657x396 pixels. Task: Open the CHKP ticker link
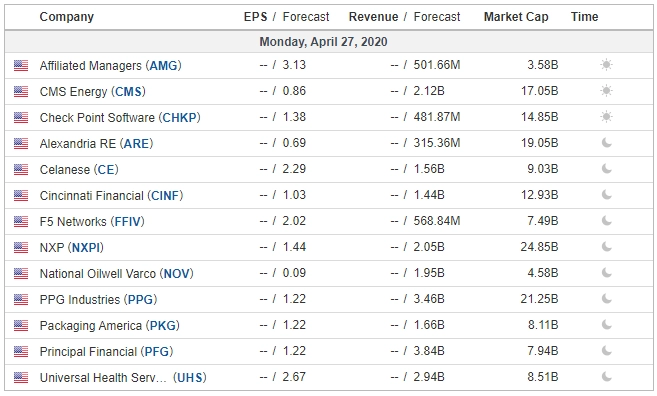tap(179, 118)
